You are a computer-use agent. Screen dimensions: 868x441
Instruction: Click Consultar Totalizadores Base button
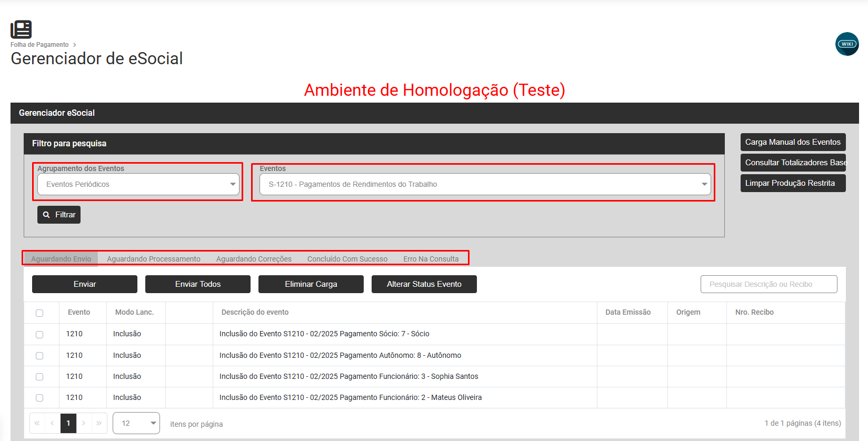[x=793, y=163]
